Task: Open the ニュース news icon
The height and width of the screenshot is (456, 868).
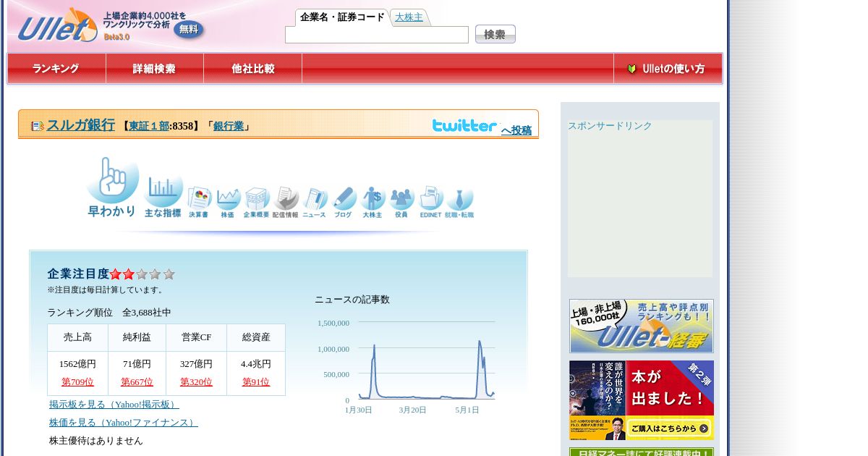Action: coord(314,202)
